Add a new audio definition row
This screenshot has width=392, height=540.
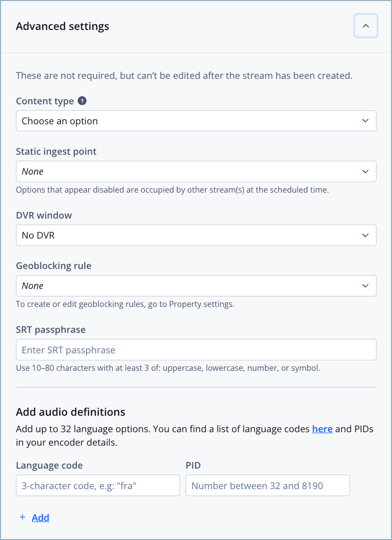[x=40, y=518]
